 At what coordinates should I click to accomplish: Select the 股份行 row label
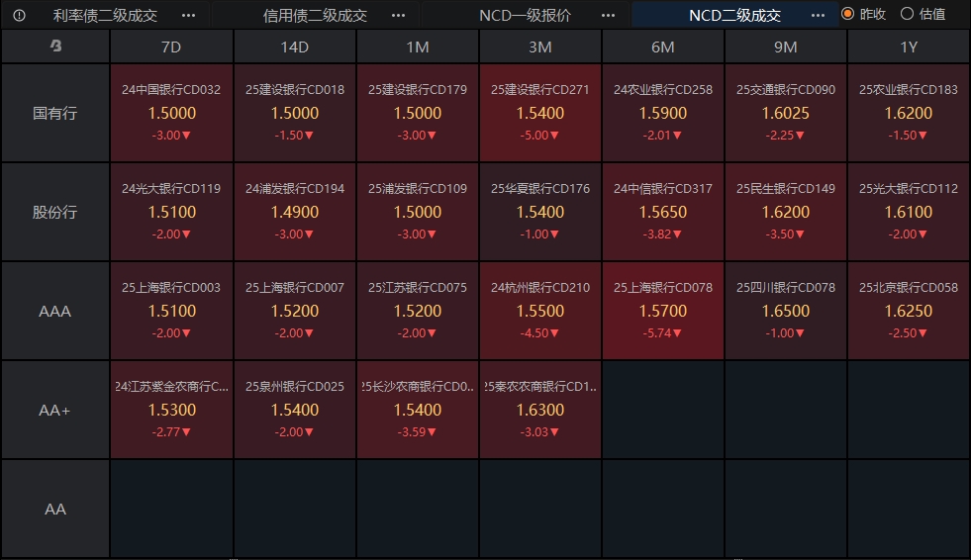pos(55,213)
